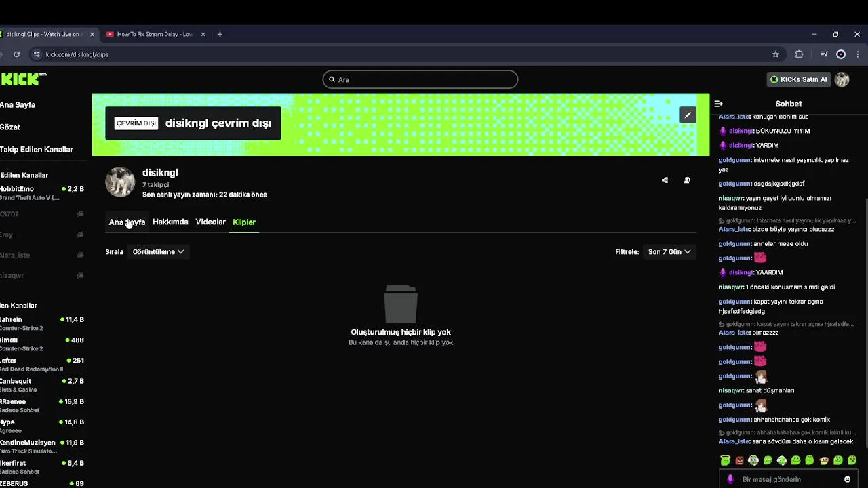Open the Lefter channel in sidebar
868x488 pixels.
42,365
